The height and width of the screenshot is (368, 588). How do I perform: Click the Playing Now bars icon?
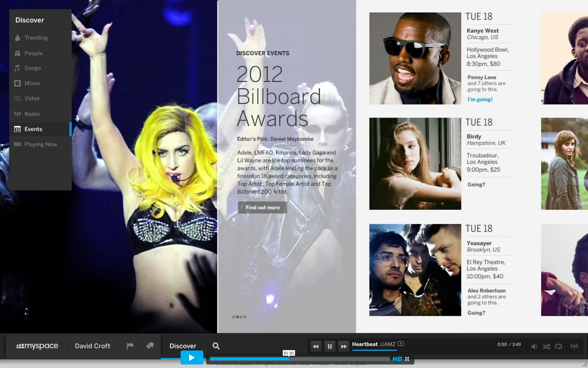(x=17, y=144)
